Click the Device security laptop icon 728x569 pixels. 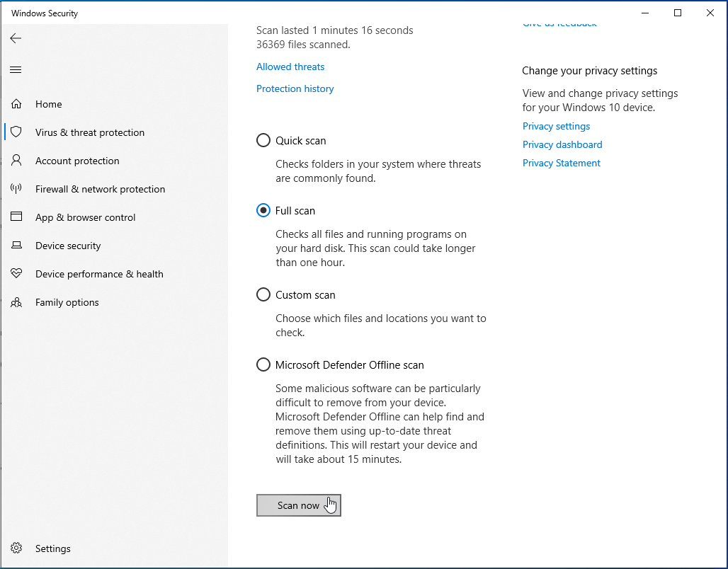16,246
